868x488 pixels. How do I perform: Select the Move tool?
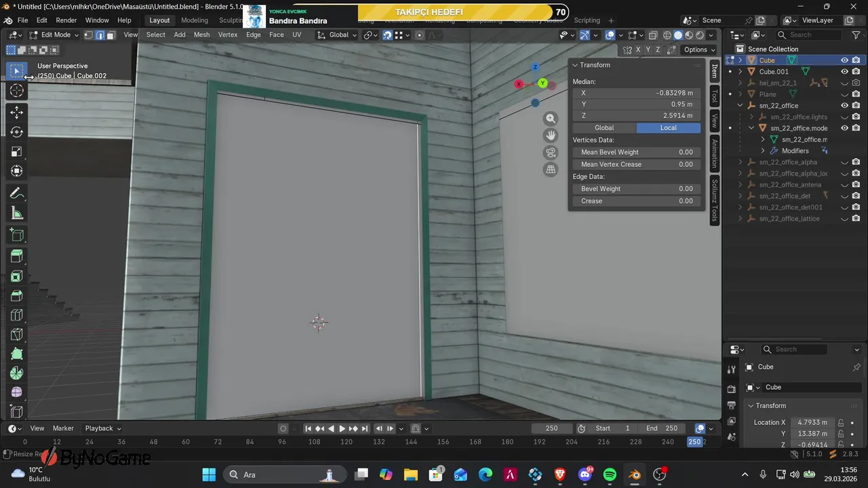click(17, 113)
